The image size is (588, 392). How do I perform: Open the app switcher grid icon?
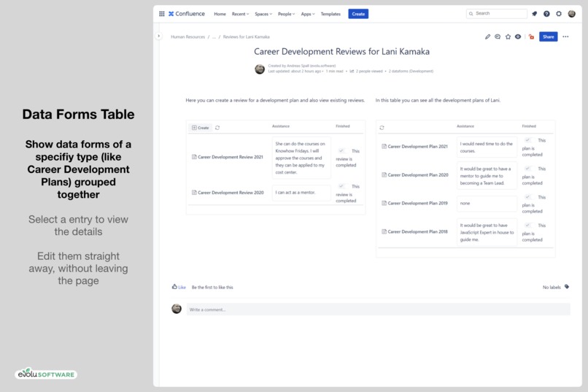tap(162, 14)
